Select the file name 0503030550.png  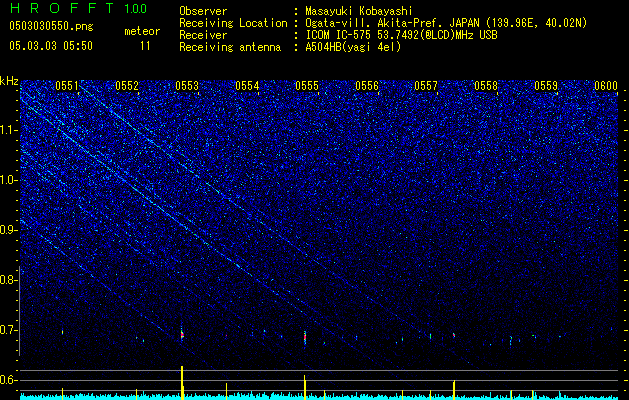[51, 26]
